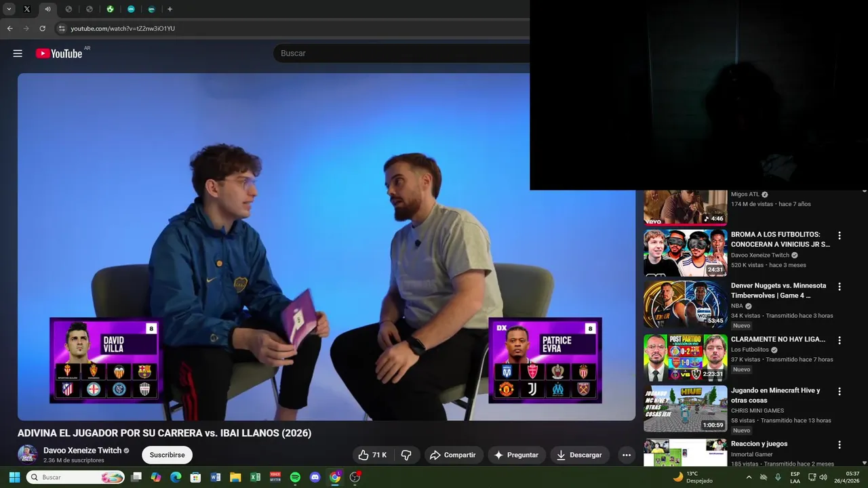Viewport: 868px width, 488px height.
Task: Open Davoo Xeneize Twitch channel avatar
Action: click(x=28, y=454)
